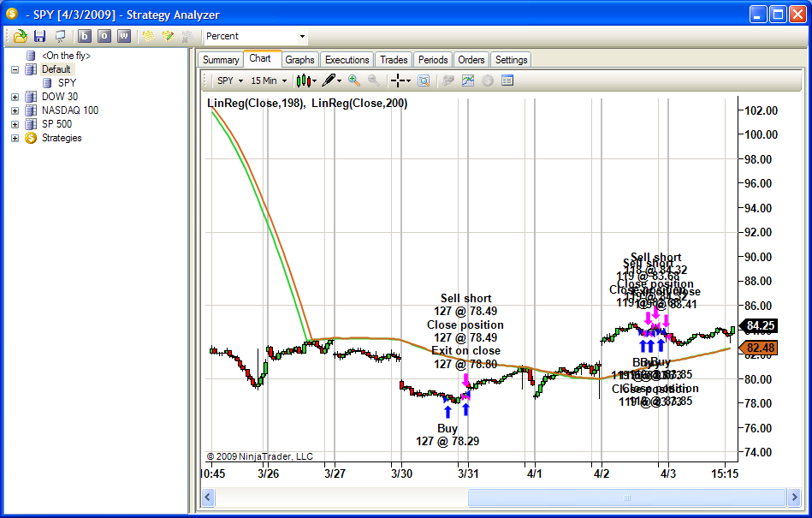Image resolution: width=812 pixels, height=518 pixels.
Task: Open the Percent display mode dropdown
Action: tap(302, 36)
